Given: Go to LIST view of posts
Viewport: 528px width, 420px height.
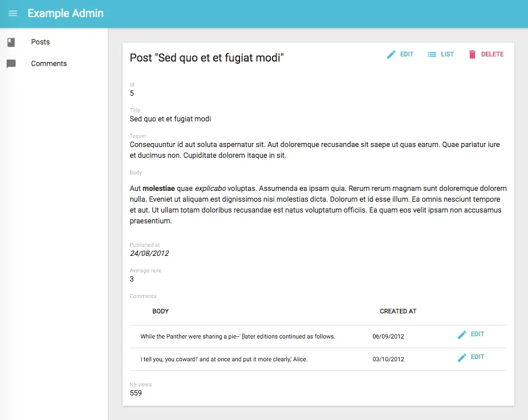Looking at the screenshot, I should [447, 55].
